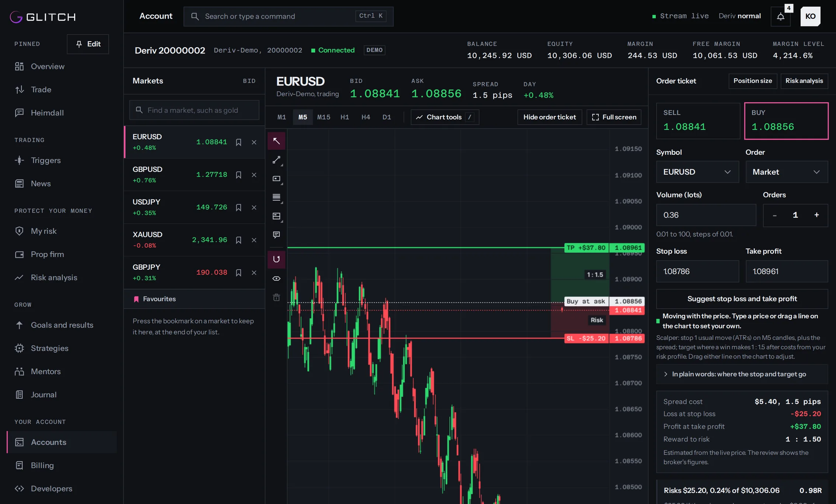Click the Stop loss price field
836x504 pixels.
tap(697, 271)
